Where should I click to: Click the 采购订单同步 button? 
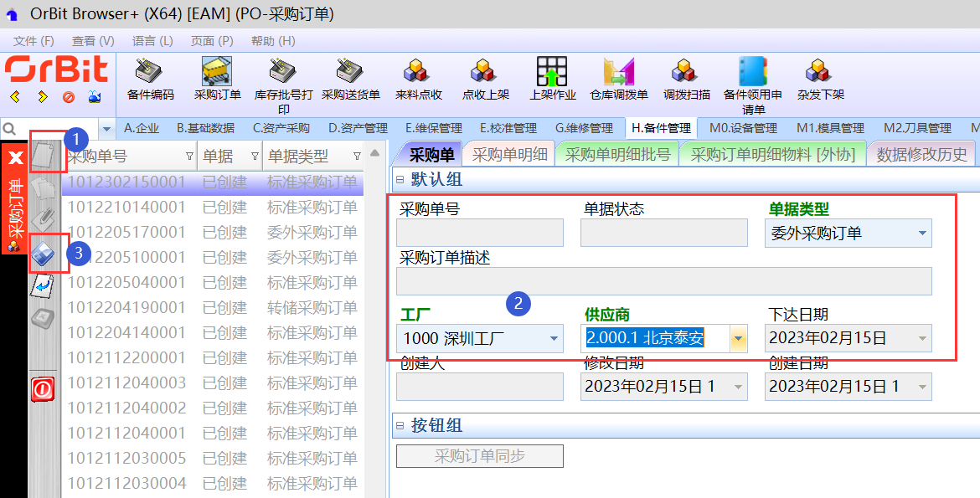(x=479, y=456)
